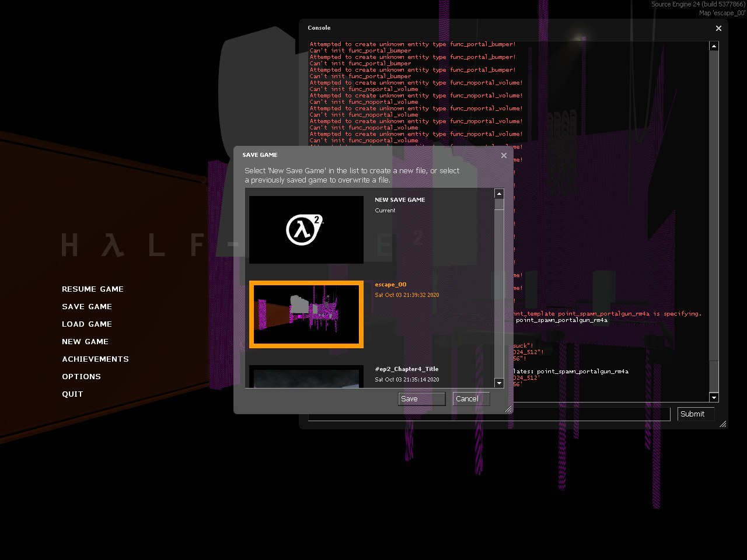Click the 'Current' label under New Save Game

pos(385,211)
